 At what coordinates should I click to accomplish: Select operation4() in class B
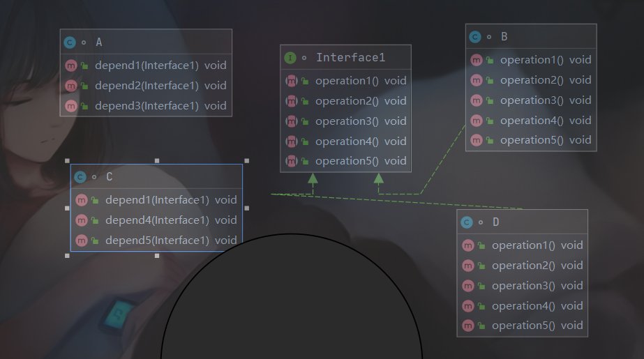(x=531, y=120)
